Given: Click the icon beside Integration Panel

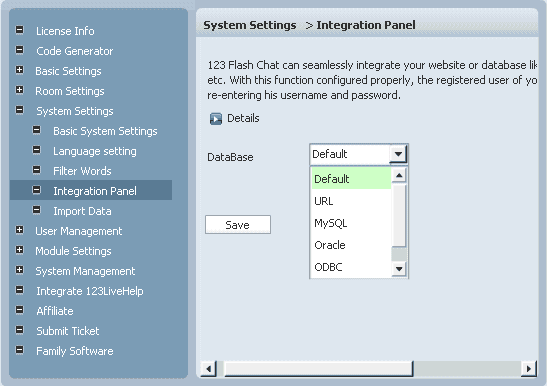Looking at the screenshot, I should point(36,190).
